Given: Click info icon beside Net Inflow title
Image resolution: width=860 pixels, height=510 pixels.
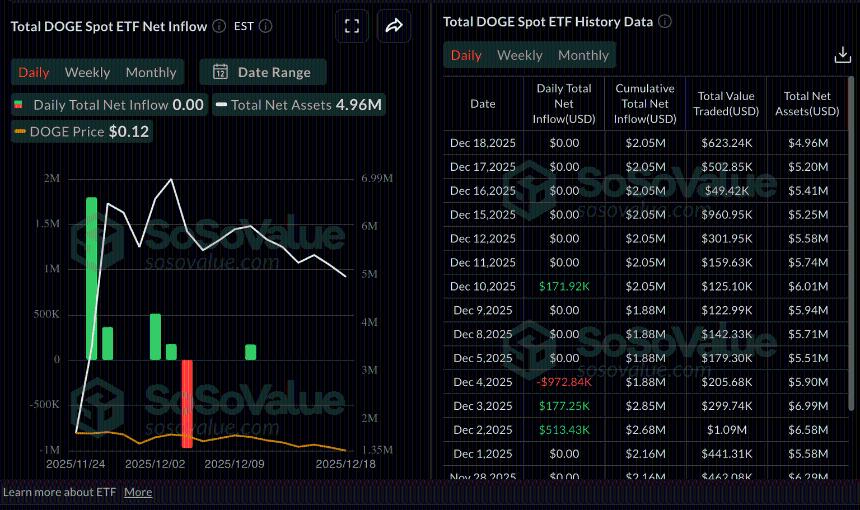Looking at the screenshot, I should pos(219,26).
